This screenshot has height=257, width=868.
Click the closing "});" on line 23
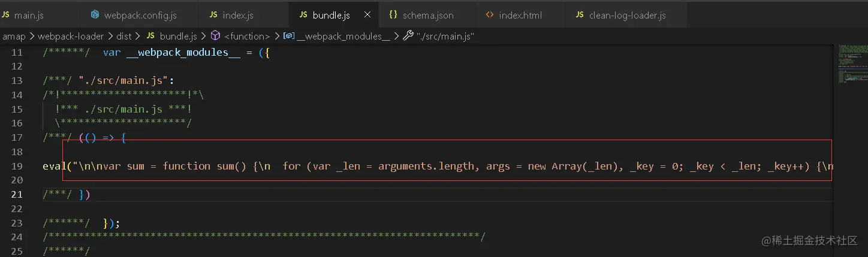tap(111, 223)
